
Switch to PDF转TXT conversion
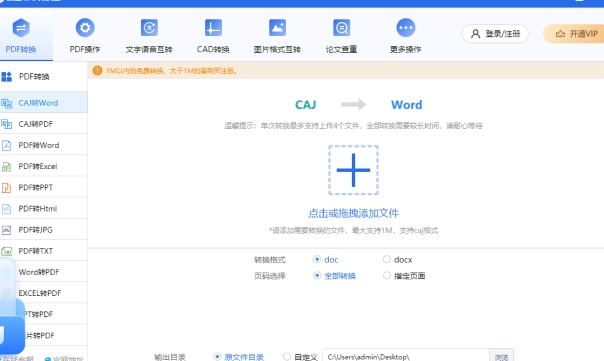44,251
